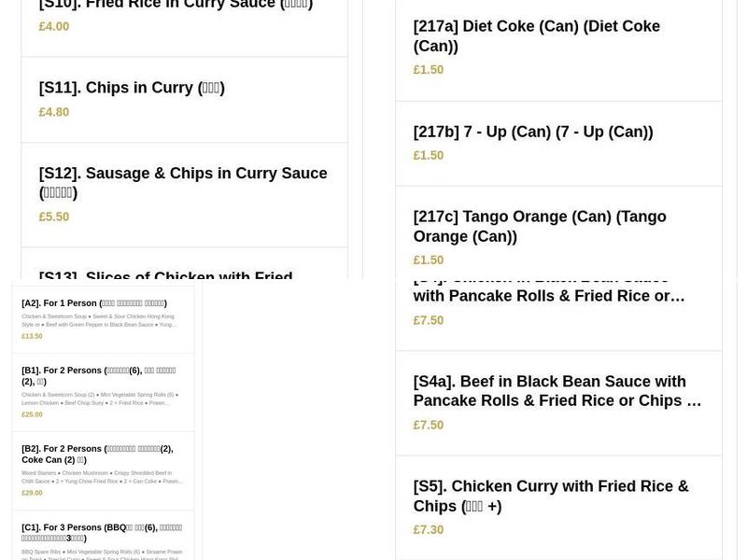Open the Chips in Curry menu item
This screenshot has height=560, width=747.
point(131,87)
